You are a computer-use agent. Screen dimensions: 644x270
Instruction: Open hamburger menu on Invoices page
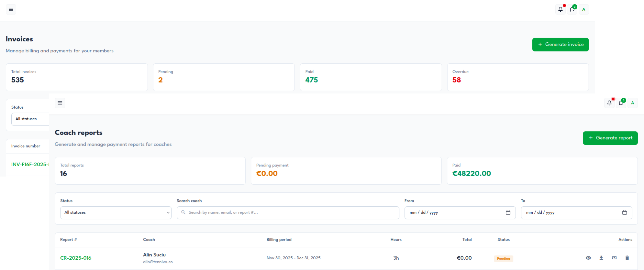tap(11, 9)
